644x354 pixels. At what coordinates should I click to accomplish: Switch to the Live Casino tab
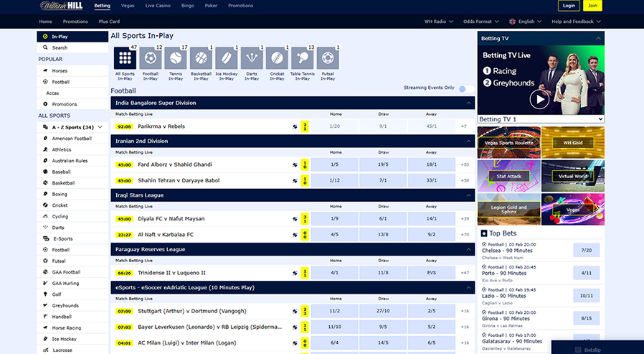[158, 6]
